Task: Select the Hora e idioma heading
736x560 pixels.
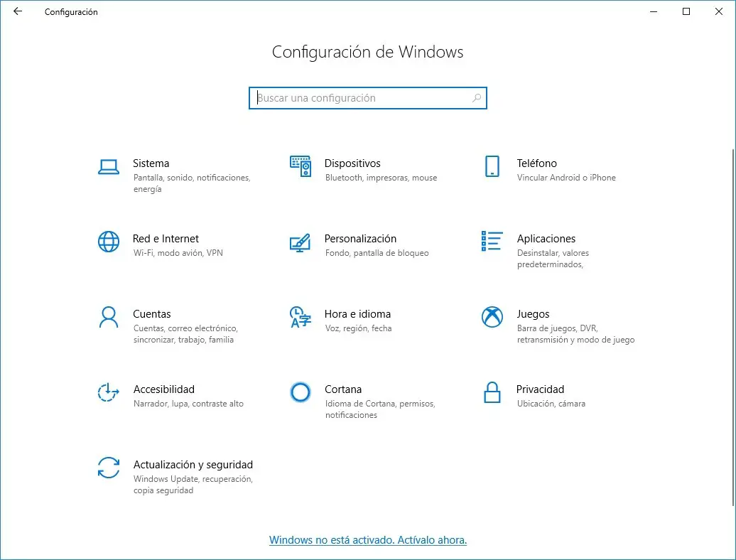Action: point(357,314)
